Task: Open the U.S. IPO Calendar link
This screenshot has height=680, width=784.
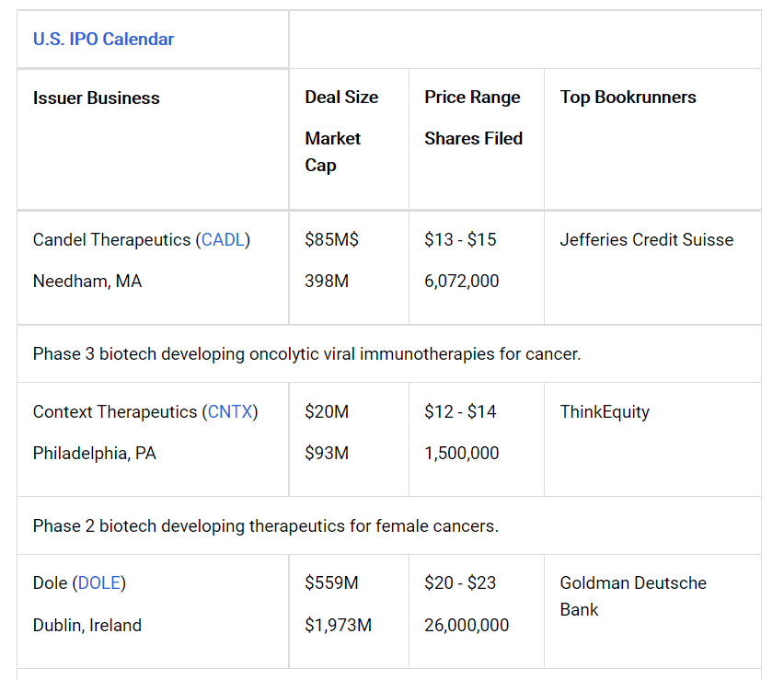Action: (x=103, y=39)
